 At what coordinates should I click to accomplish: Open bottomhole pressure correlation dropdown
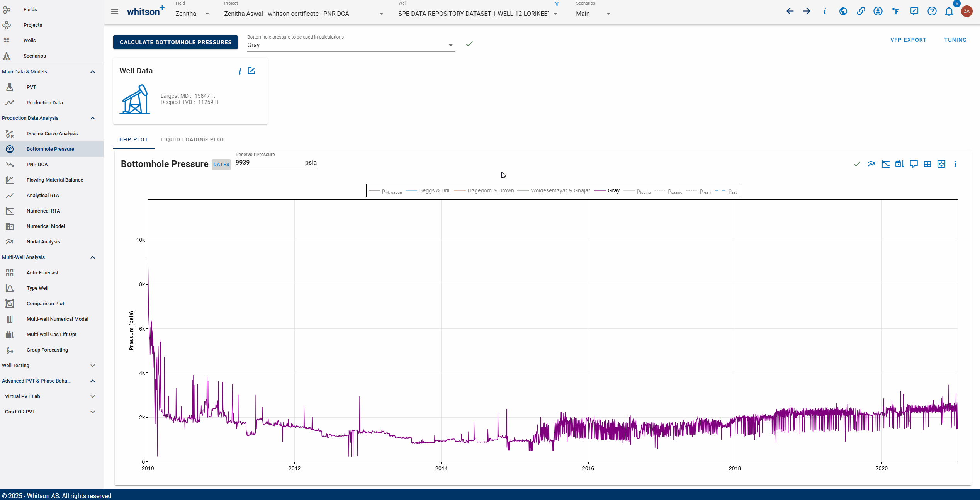(x=351, y=45)
